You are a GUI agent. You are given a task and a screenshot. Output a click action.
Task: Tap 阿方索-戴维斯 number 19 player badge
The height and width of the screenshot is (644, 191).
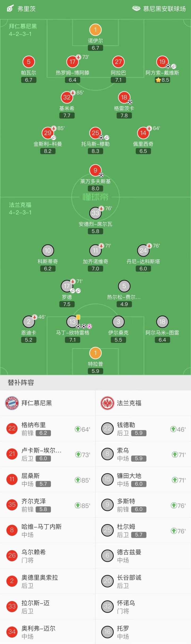coord(162,62)
